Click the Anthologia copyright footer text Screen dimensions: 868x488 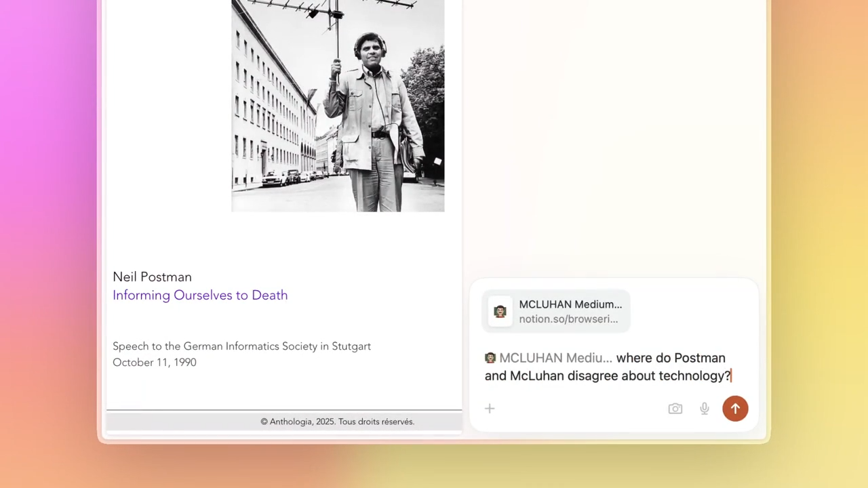(338, 422)
